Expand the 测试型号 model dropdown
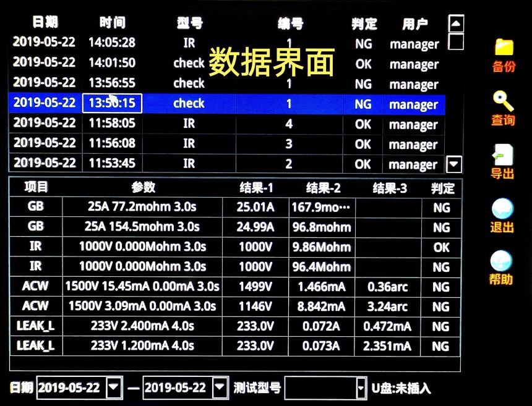Image resolution: width=532 pixels, height=406 pixels. [x=361, y=388]
